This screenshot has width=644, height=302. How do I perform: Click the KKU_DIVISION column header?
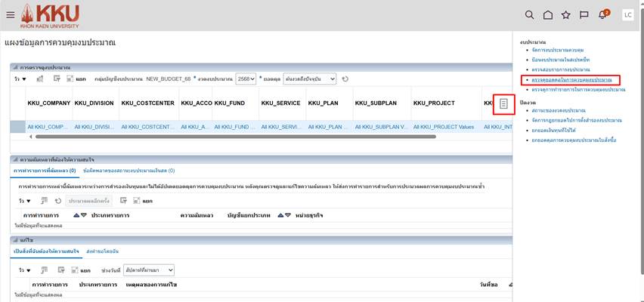(x=96, y=103)
